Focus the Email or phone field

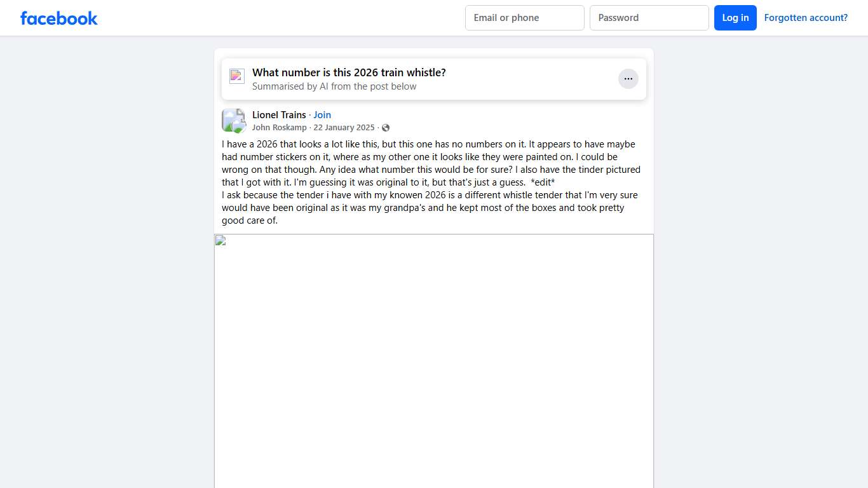click(x=525, y=18)
